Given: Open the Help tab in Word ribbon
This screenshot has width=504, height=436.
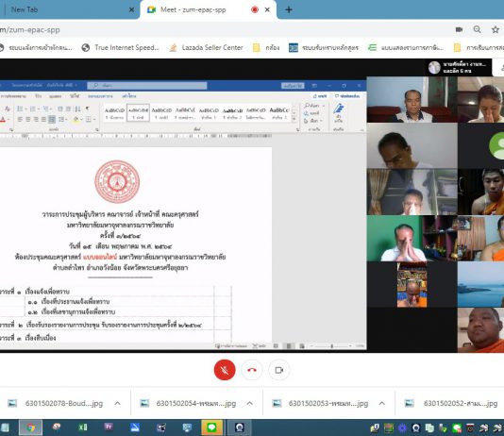Looking at the screenshot, I should tap(75, 95).
